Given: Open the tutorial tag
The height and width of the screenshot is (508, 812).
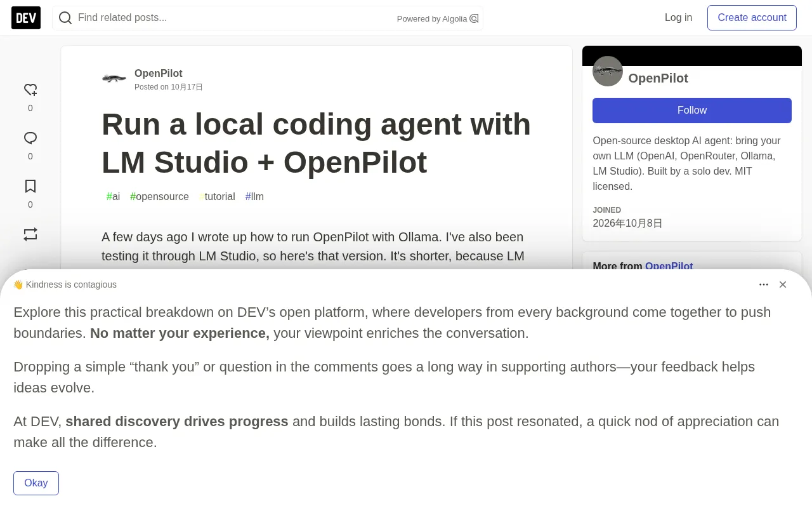Looking at the screenshot, I should click(x=217, y=197).
